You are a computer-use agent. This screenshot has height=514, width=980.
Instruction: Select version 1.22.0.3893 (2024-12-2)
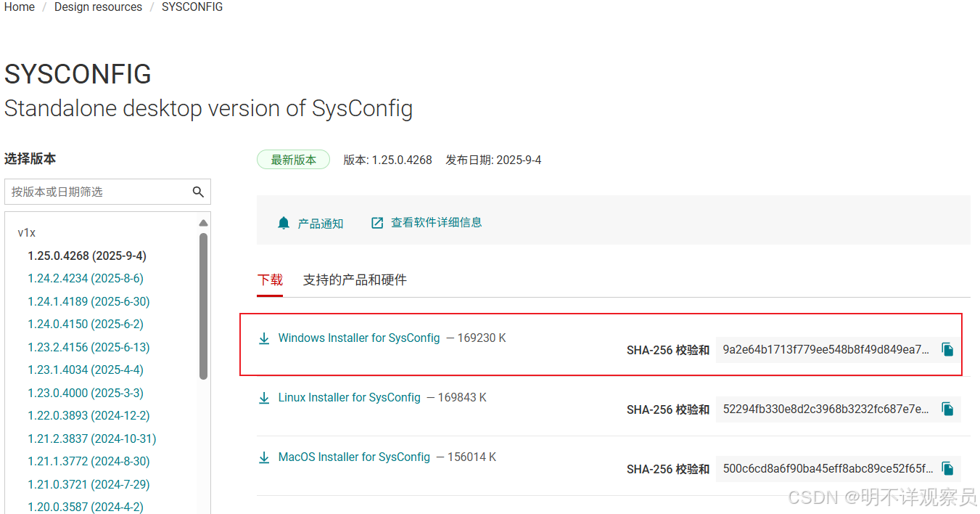[x=88, y=416]
